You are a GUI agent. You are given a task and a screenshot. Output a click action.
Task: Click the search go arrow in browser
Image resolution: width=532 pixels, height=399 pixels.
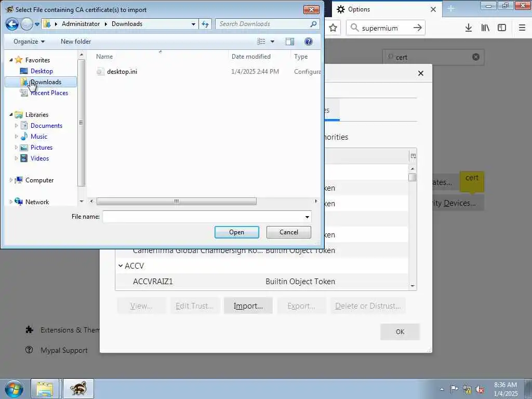coord(417,28)
